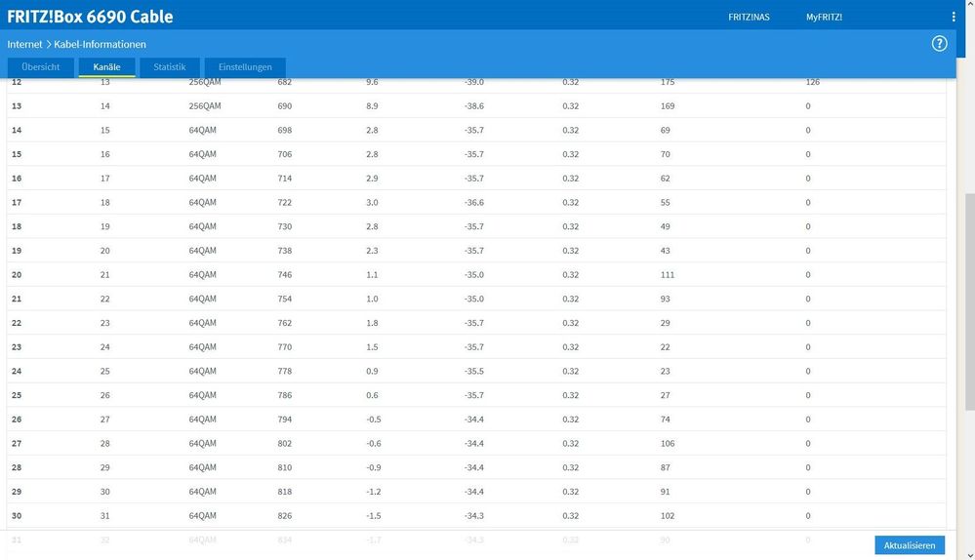Screen dimensions: 975x560
Task: Click the power level -0.5 cell
Action: (373, 420)
